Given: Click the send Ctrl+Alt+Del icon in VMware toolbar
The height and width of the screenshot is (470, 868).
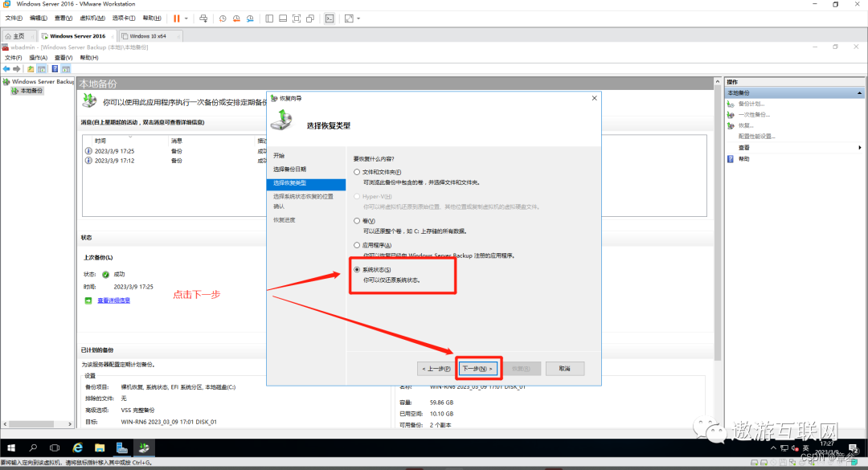Looking at the screenshot, I should point(203,18).
